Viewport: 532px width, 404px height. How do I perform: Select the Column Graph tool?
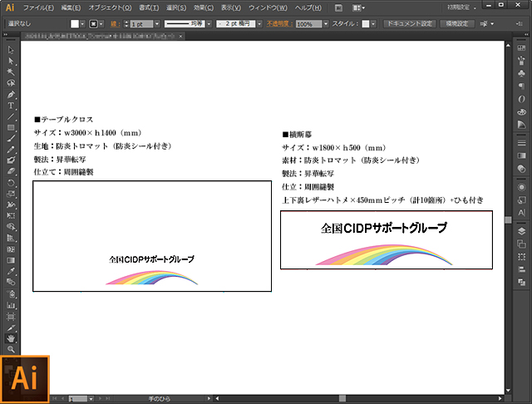(x=11, y=305)
